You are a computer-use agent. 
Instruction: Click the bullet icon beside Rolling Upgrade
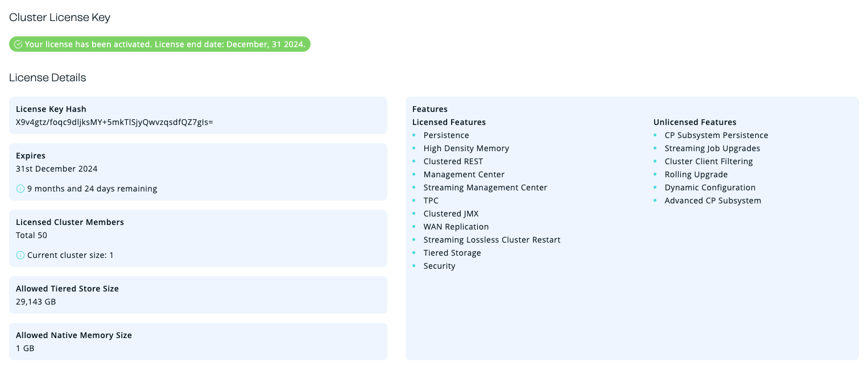[x=655, y=174]
